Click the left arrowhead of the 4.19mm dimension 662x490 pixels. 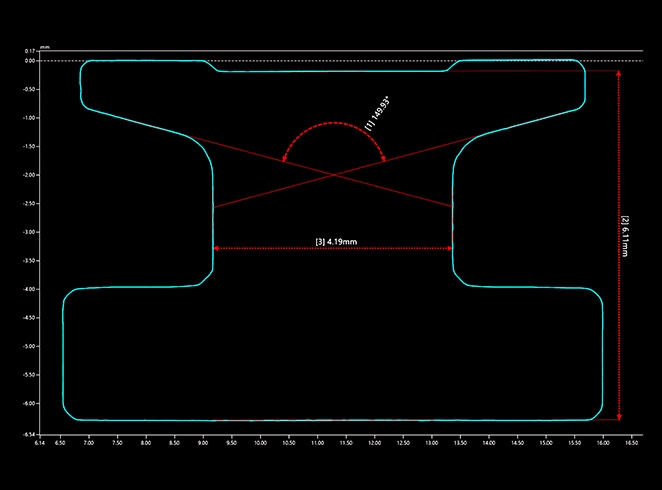click(x=217, y=248)
